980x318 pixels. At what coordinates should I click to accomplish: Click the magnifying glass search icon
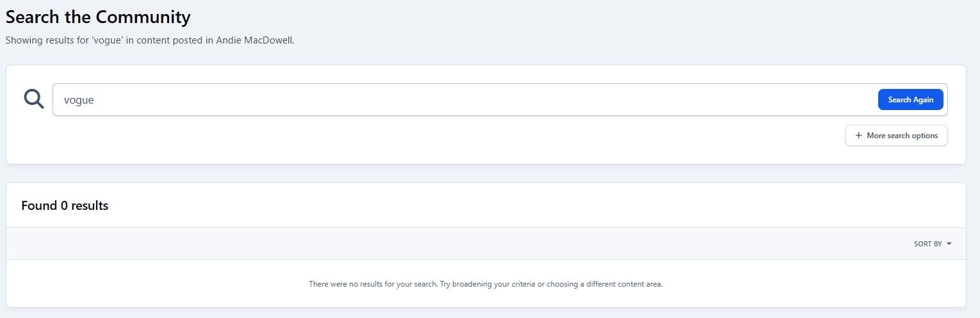34,99
